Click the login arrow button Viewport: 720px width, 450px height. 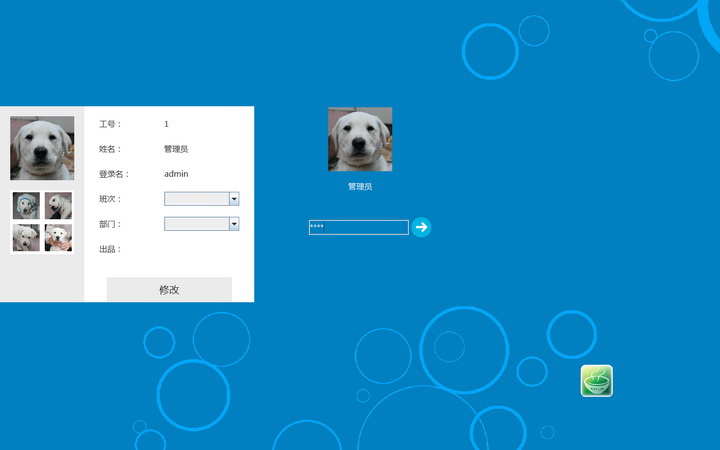pos(421,227)
